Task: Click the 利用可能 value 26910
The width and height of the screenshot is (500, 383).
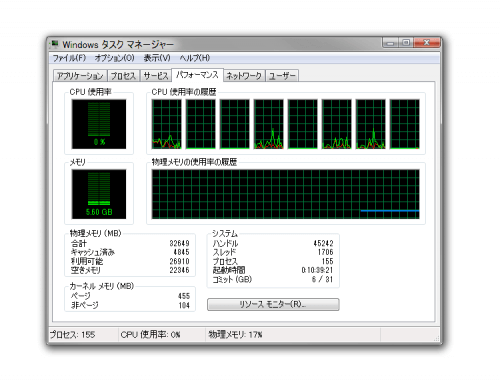Action: [x=179, y=261]
